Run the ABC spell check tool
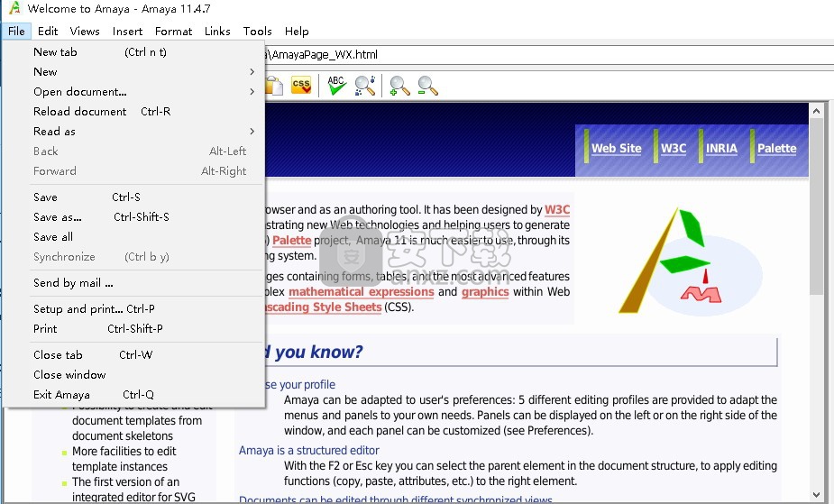The width and height of the screenshot is (834, 504). (336, 85)
